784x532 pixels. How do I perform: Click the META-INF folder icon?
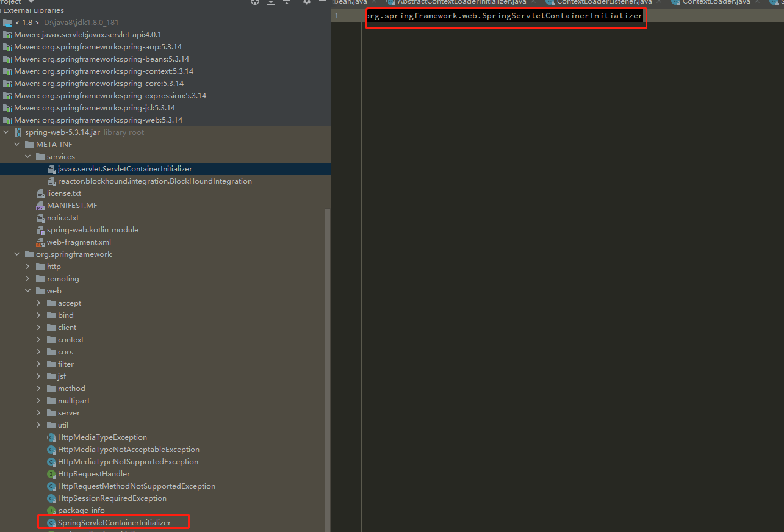tap(29, 145)
